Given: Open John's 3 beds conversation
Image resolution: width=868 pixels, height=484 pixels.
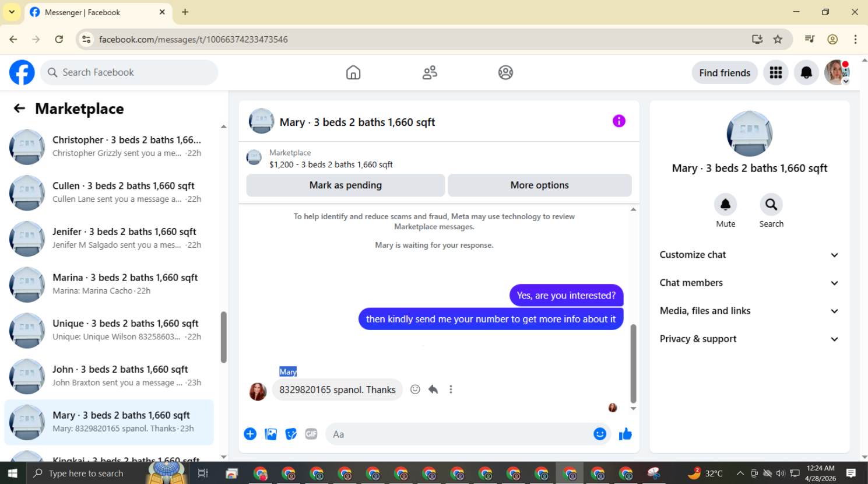Looking at the screenshot, I should click(109, 376).
